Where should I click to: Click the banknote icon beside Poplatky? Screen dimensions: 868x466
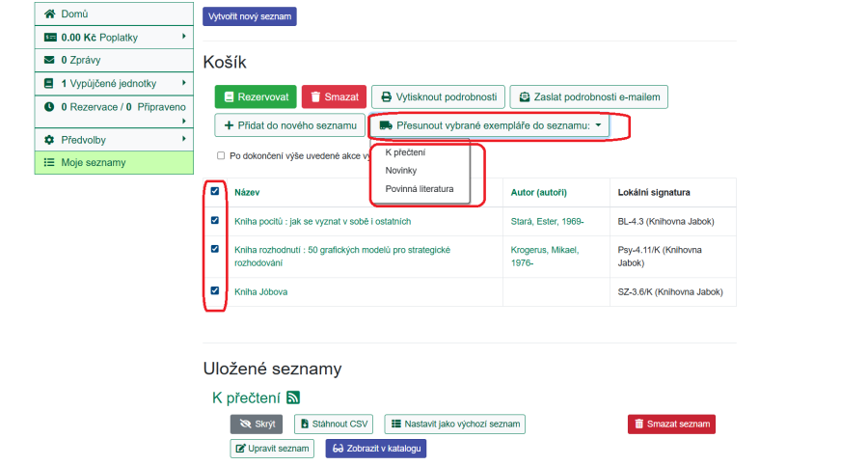[x=50, y=38]
